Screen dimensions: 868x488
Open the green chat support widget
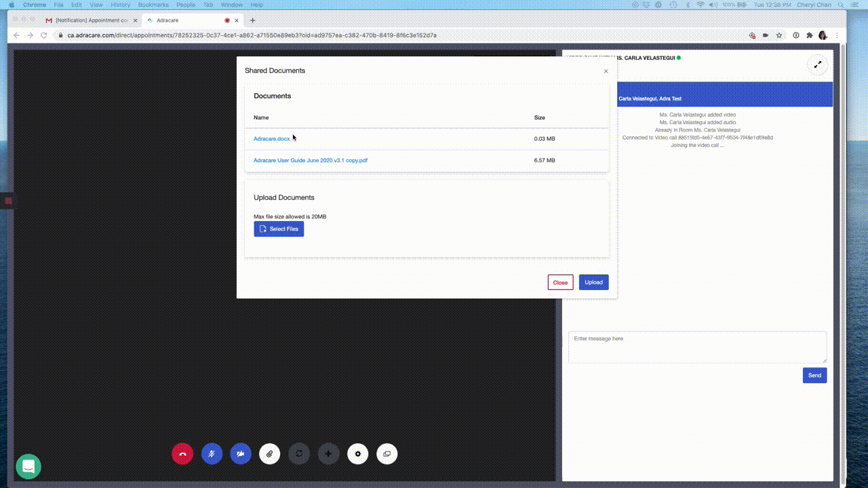(28, 466)
